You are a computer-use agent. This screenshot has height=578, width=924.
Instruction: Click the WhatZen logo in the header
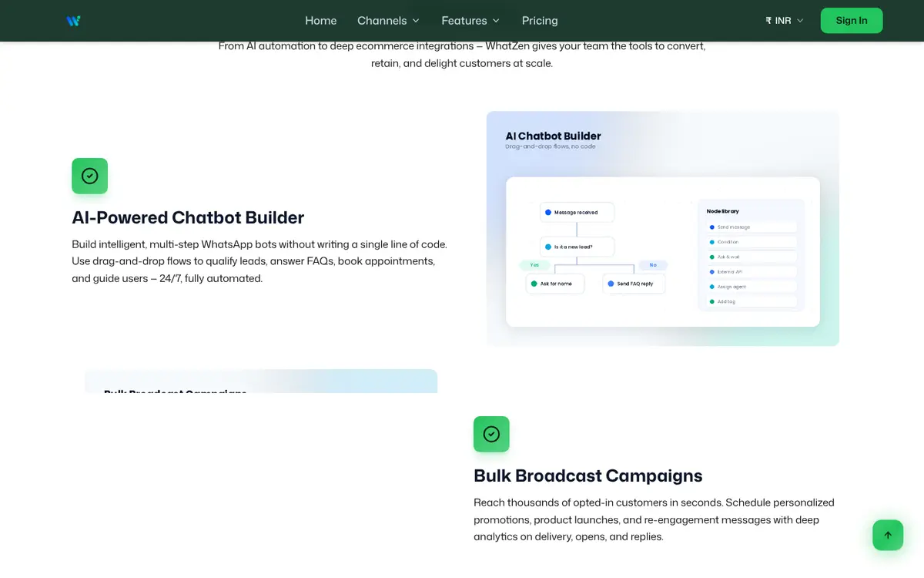73,21
